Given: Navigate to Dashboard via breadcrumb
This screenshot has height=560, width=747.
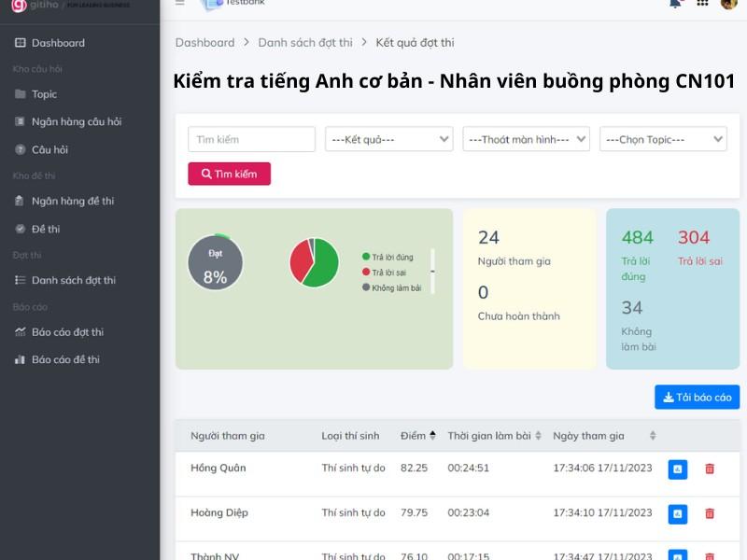Looking at the screenshot, I should click(x=205, y=42).
